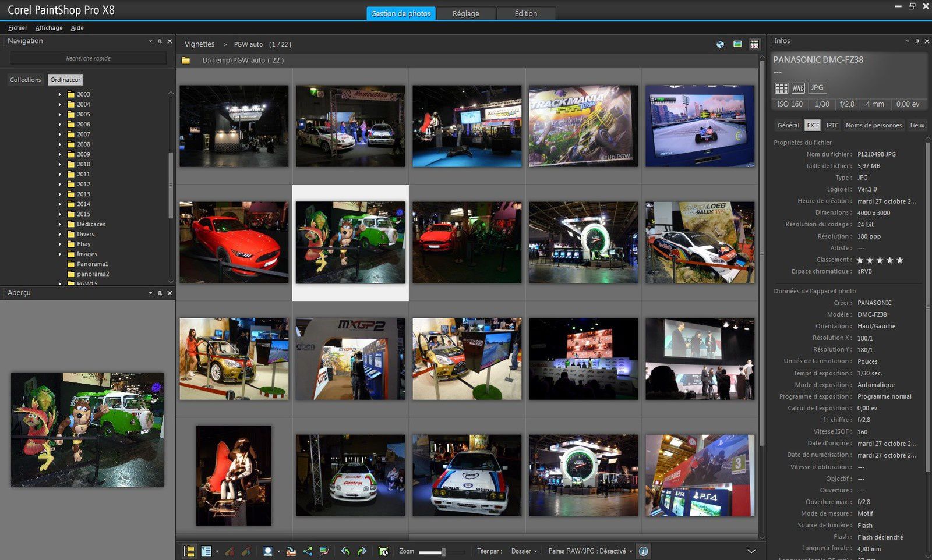This screenshot has width=932, height=560.
Task: Pin the Infos panel with the pushpin
Action: point(917,41)
